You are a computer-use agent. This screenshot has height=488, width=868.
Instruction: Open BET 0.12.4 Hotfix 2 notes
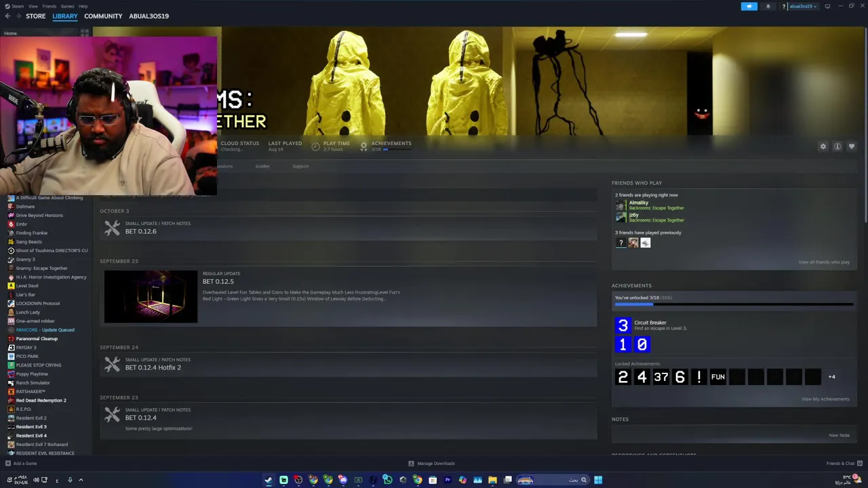[349, 364]
